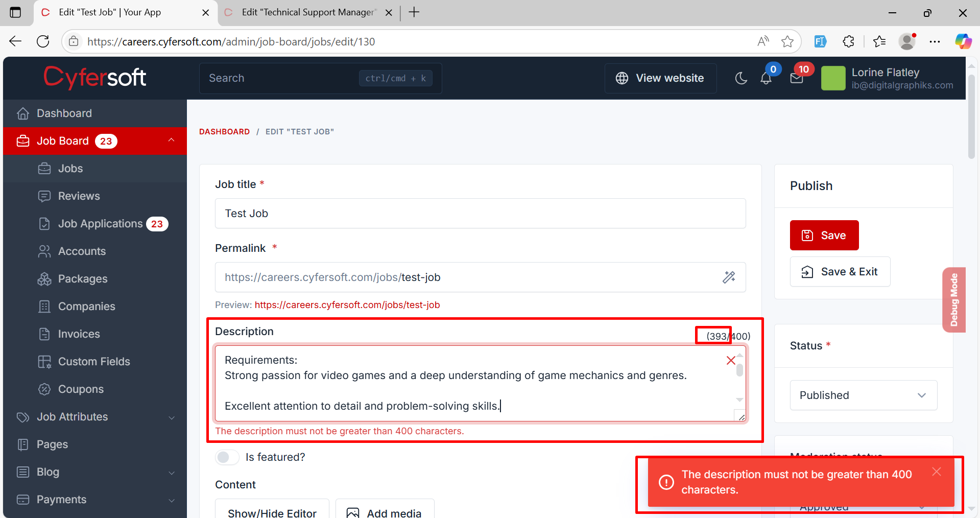
Task: Open Job Applications in the sidebar
Action: tap(100, 224)
